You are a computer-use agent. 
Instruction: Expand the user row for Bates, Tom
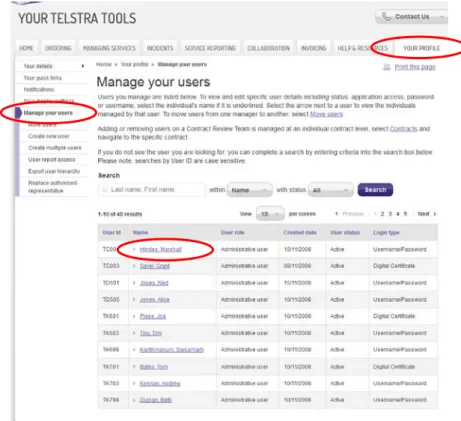(x=134, y=367)
